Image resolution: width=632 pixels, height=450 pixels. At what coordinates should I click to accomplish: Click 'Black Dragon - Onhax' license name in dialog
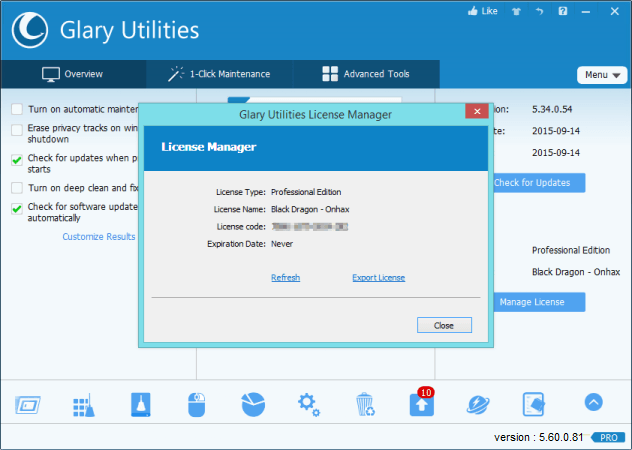pyautogui.click(x=310, y=209)
